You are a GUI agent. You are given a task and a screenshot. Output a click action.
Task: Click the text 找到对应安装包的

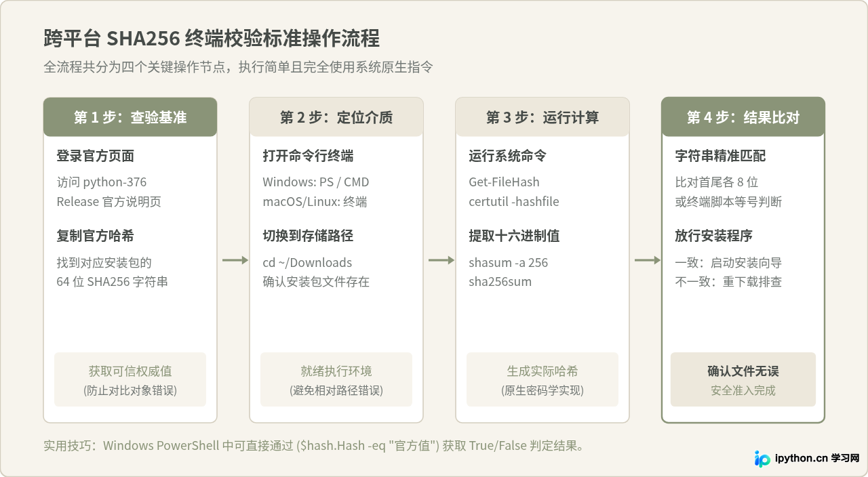click(104, 262)
